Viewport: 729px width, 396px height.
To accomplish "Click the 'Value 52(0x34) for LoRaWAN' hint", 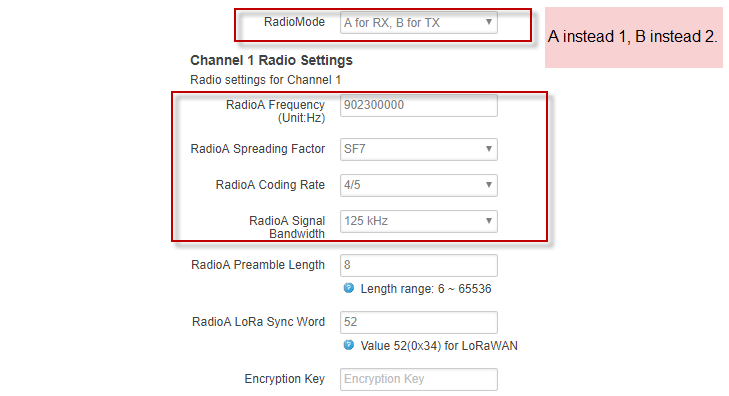I will pyautogui.click(x=439, y=346).
